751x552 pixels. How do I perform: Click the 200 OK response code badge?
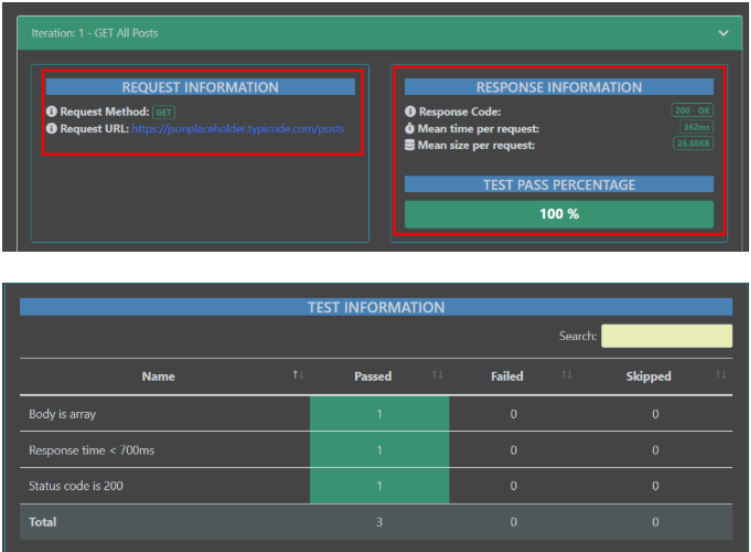point(692,111)
